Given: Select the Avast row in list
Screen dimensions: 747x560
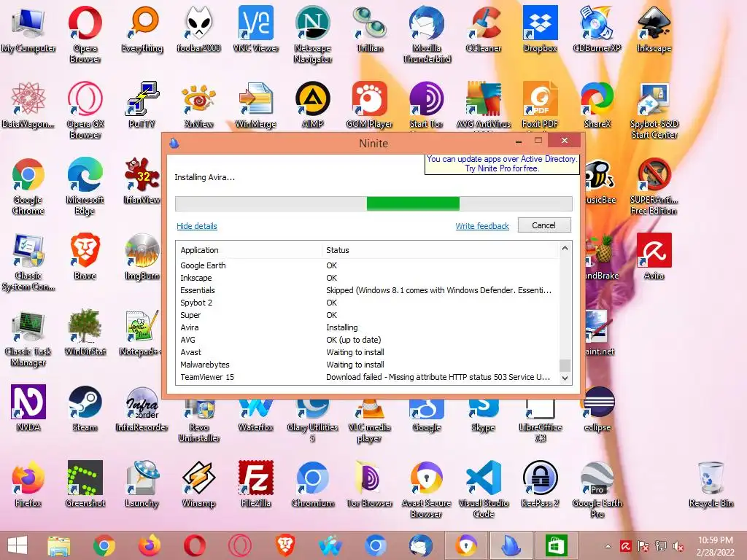Looking at the screenshot, I should click(367, 352).
